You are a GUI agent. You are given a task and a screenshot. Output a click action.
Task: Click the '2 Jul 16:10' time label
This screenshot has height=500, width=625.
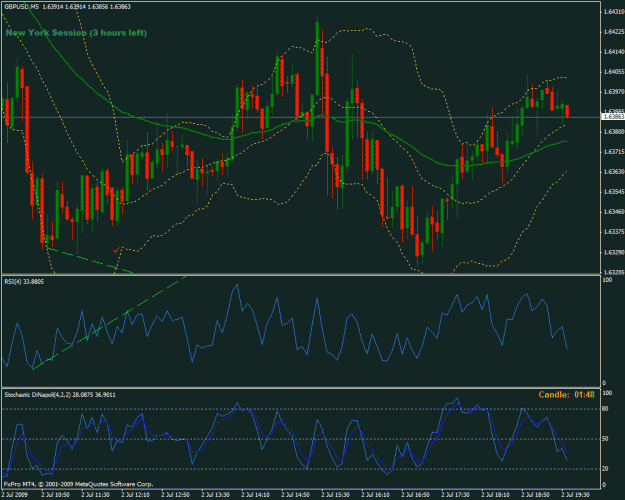click(x=375, y=495)
